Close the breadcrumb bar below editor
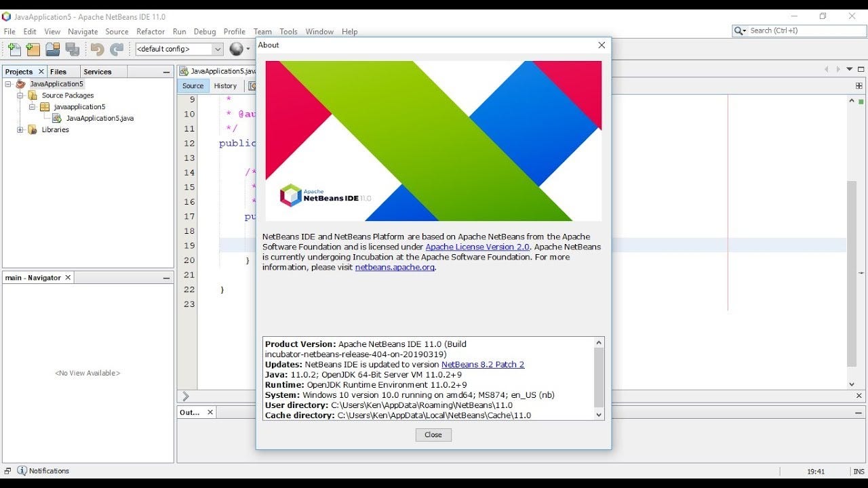The width and height of the screenshot is (868, 488). point(859,396)
